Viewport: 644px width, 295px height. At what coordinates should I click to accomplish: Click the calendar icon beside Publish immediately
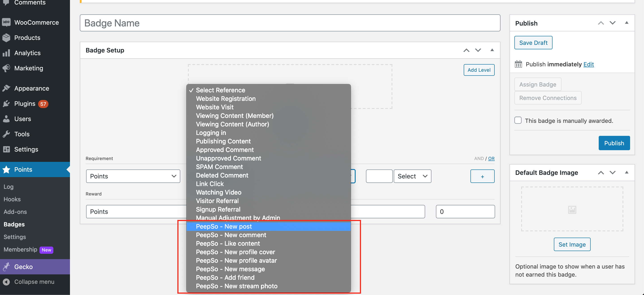(x=518, y=64)
